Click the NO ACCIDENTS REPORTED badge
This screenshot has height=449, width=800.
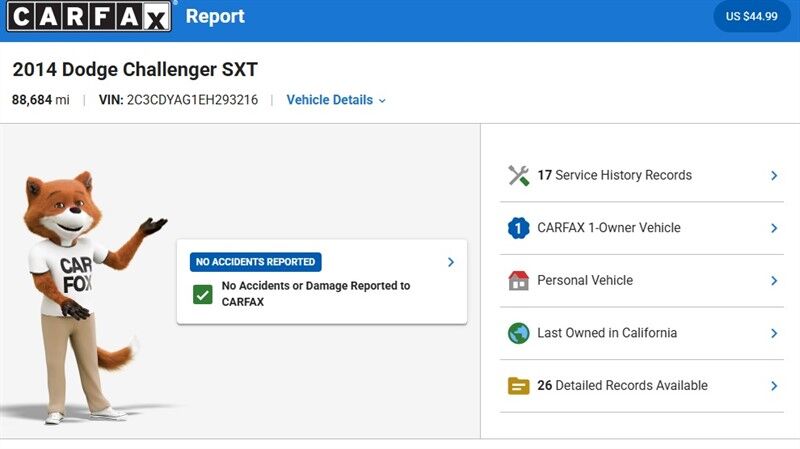click(256, 262)
